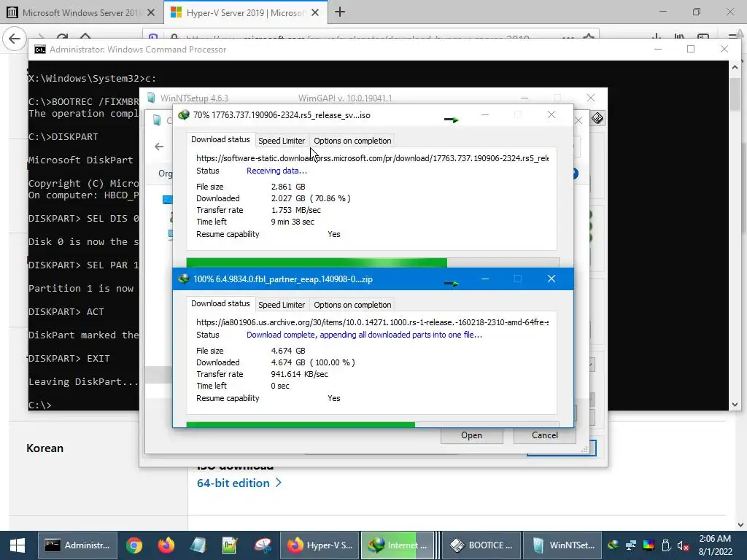
Task: Click the software-static download URL text
Action: (373, 158)
